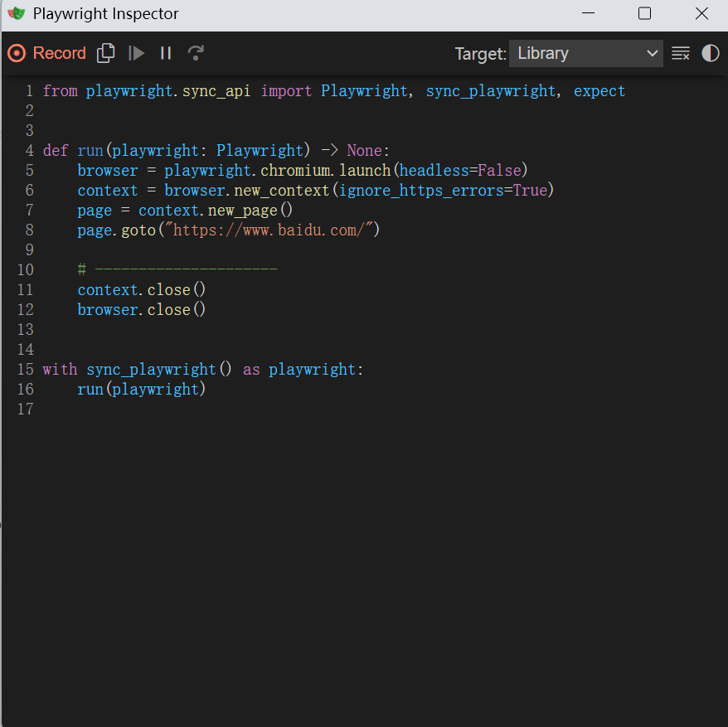Clear the recorded code icon
728x727 pixels.
[681, 53]
